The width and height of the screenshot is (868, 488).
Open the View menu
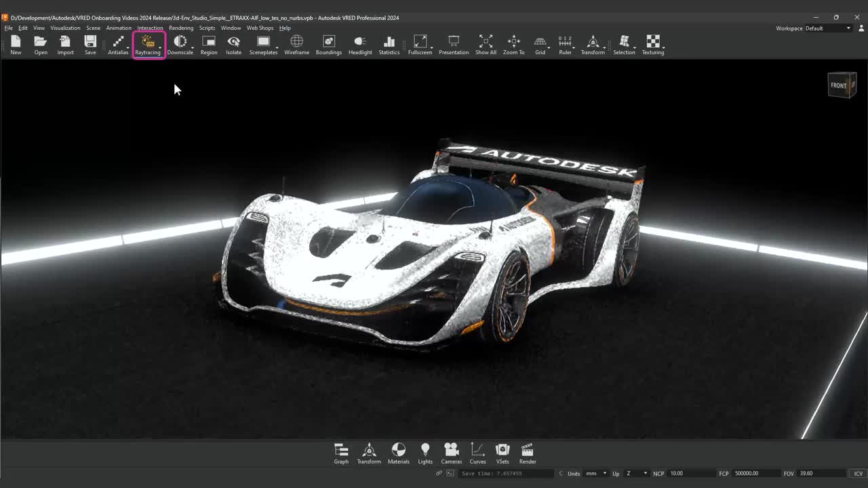(39, 28)
